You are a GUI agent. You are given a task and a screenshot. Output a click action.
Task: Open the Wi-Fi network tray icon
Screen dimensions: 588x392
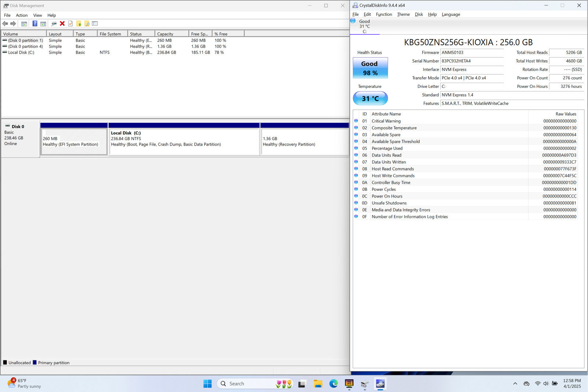(x=538, y=384)
